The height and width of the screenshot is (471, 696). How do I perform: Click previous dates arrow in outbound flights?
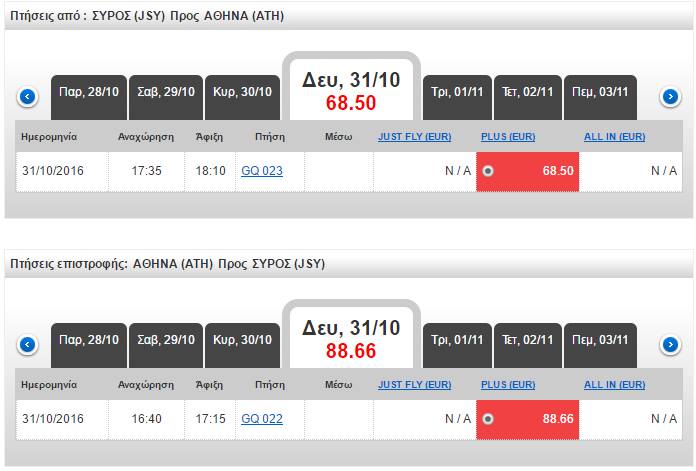[28, 97]
